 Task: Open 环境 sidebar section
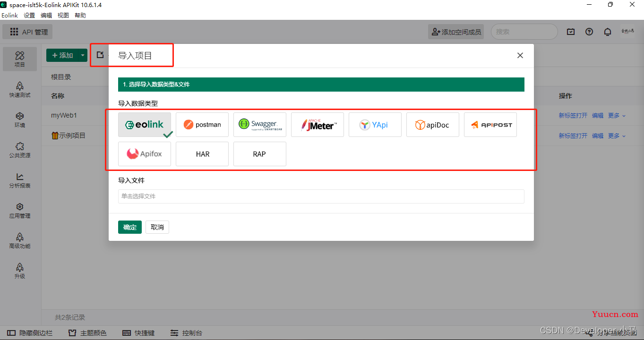[20, 119]
